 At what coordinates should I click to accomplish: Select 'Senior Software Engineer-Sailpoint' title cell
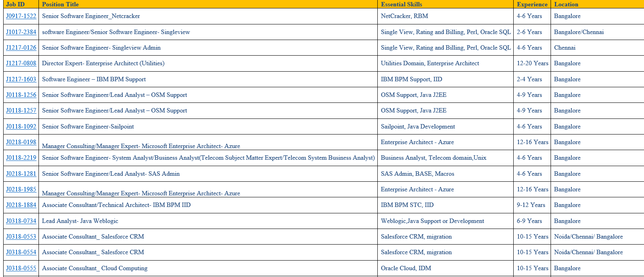pos(208,126)
